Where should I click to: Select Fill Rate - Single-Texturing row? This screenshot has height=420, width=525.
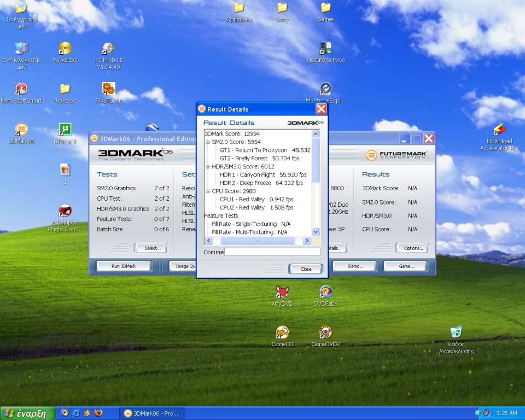[x=251, y=224]
